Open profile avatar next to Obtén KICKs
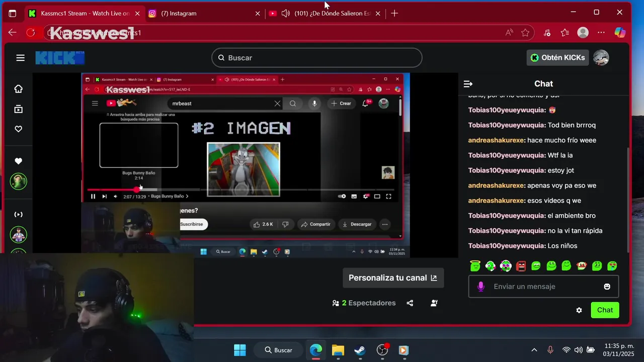This screenshot has width=644, height=362. coord(601,58)
